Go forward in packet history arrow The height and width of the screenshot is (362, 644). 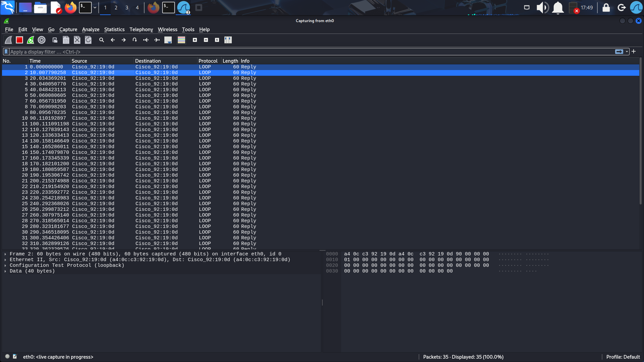[124, 40]
